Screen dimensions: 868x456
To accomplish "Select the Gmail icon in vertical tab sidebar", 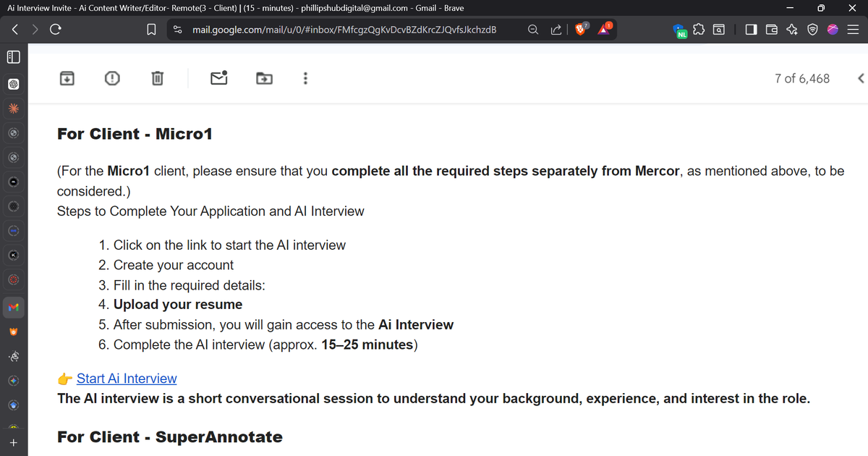I will [13, 307].
